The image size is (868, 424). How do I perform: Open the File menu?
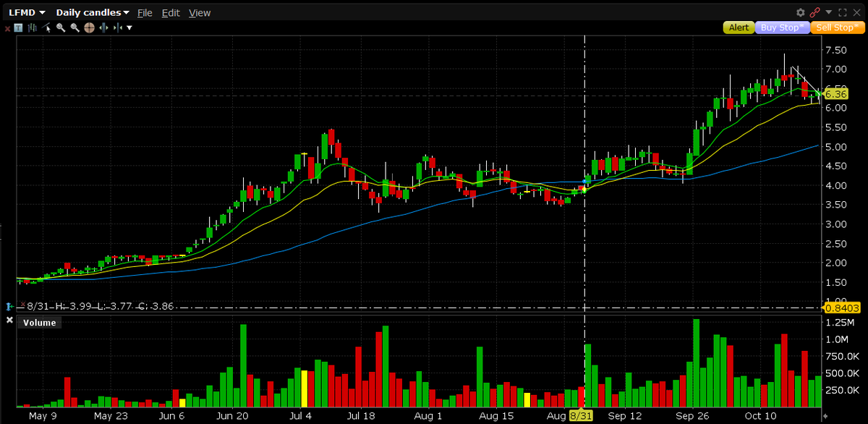coord(145,12)
